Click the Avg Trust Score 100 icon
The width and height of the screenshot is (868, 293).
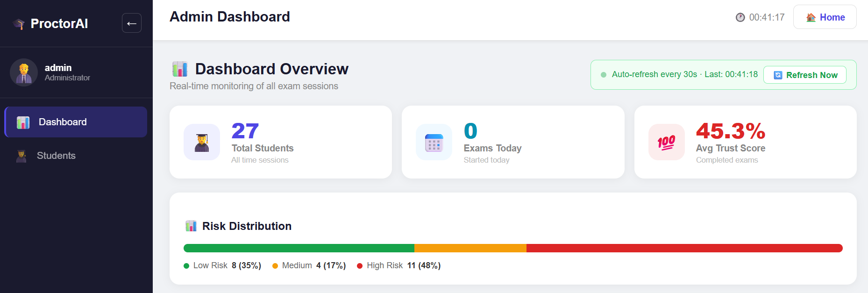click(667, 142)
